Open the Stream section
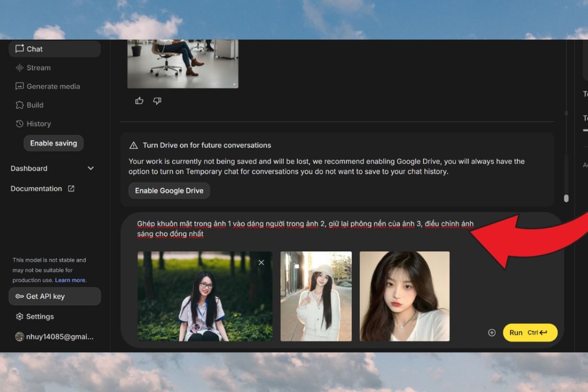 coord(38,67)
